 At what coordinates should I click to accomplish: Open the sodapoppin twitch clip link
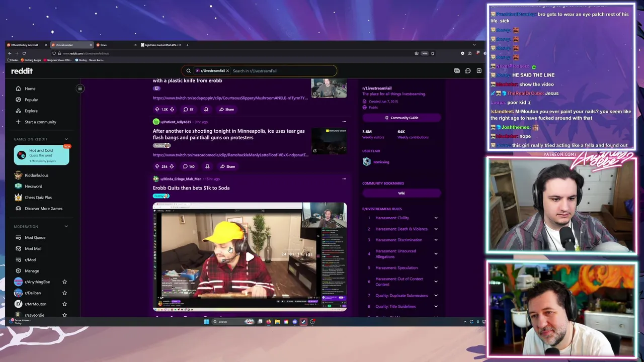pos(230,98)
